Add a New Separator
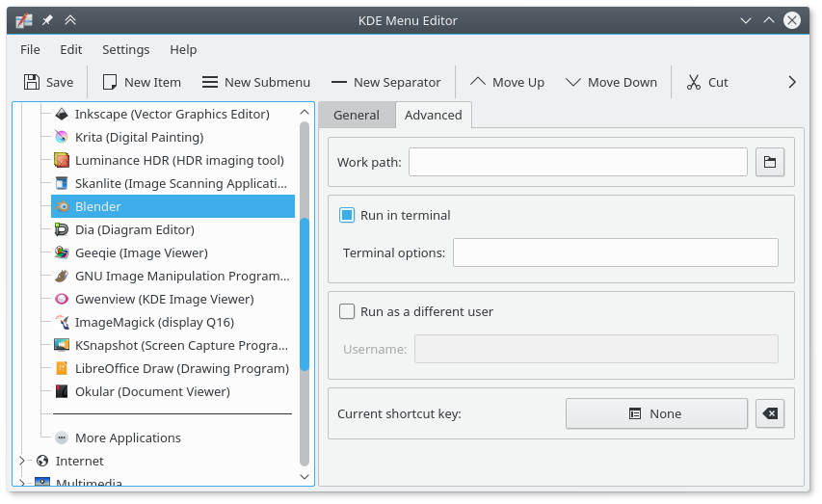The width and height of the screenshot is (822, 504). tap(385, 82)
